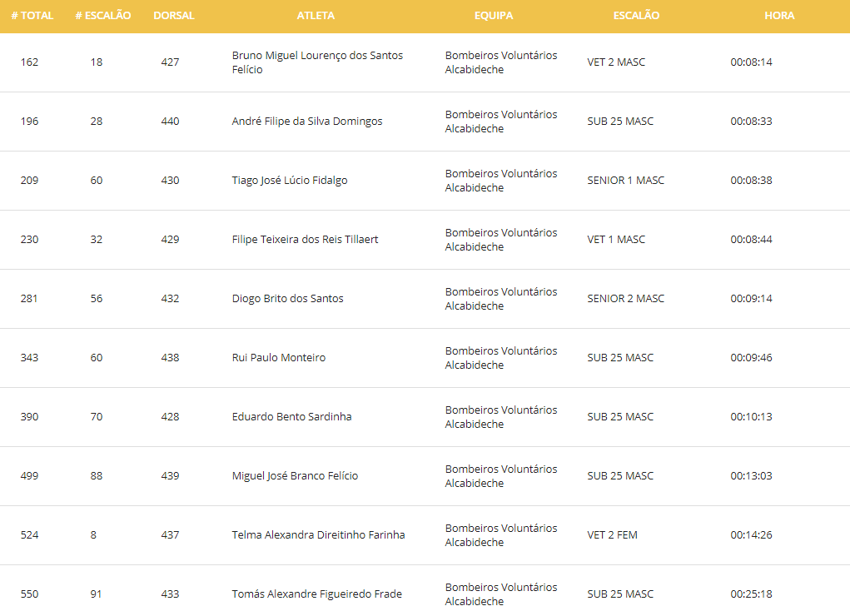Click the time 00:08:14
This screenshot has width=850, height=616.
[x=751, y=62]
